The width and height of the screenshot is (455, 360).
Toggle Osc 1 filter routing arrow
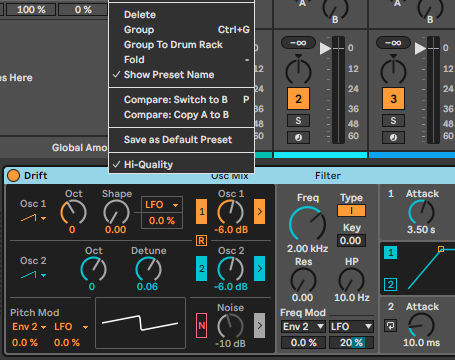[260, 212]
